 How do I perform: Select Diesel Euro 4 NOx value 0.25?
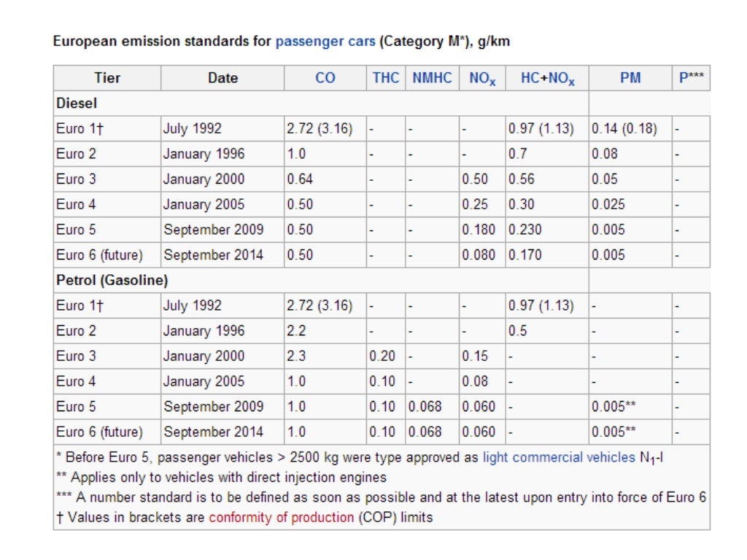pos(474,204)
